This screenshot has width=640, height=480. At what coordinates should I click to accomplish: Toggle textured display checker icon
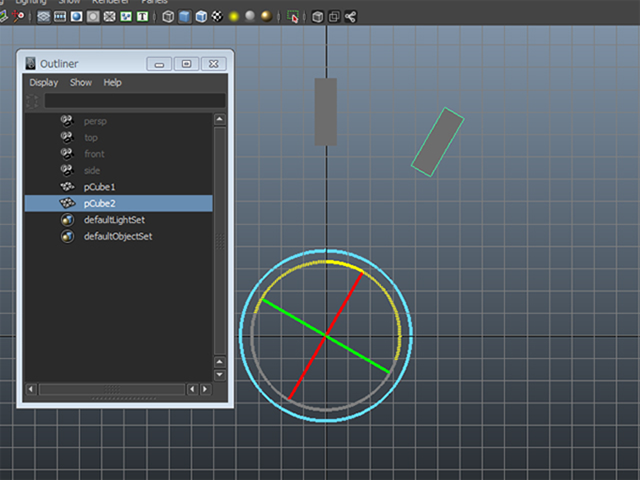pos(217,17)
